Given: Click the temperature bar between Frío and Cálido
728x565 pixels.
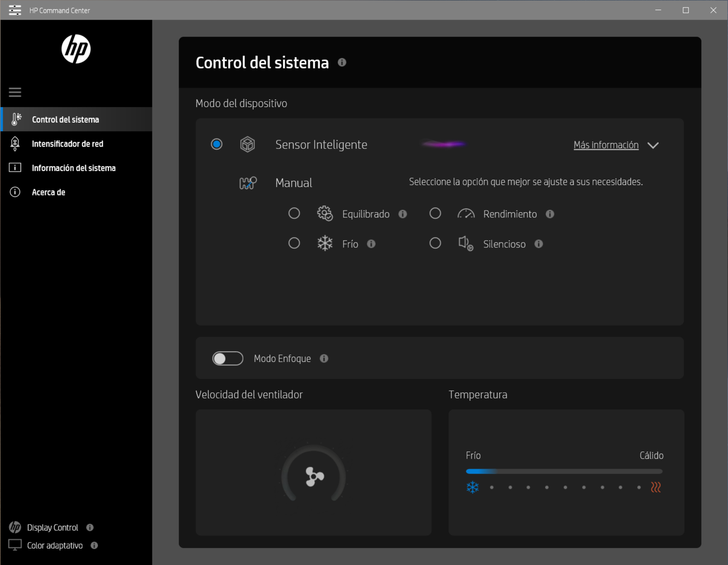Looking at the screenshot, I should tap(564, 471).
